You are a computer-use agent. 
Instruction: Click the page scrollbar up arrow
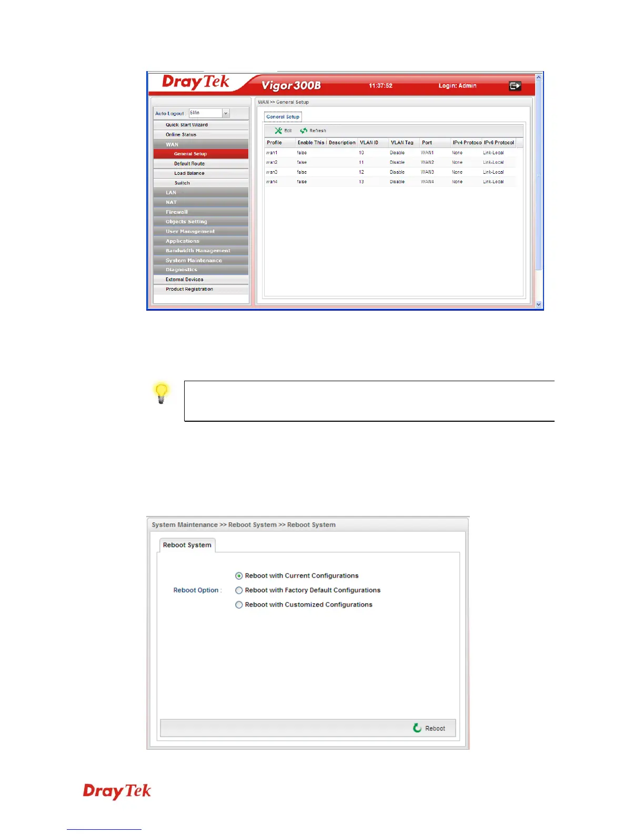click(x=538, y=77)
